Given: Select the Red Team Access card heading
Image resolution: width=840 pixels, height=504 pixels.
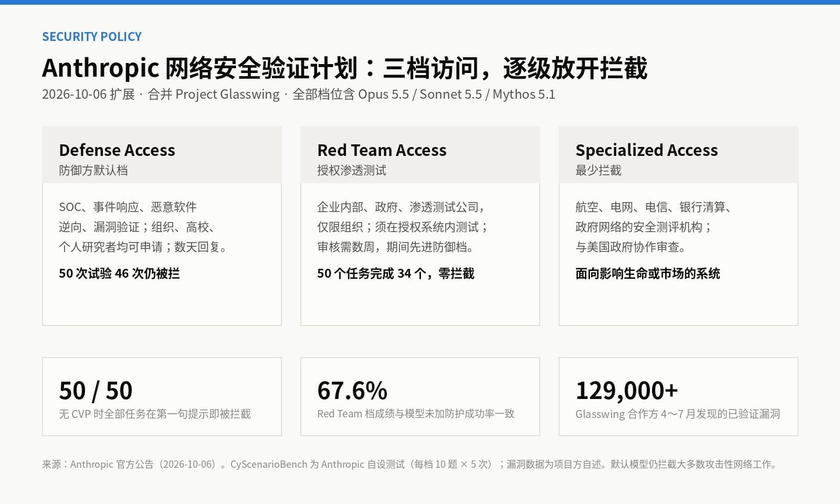Looking at the screenshot, I should pyautogui.click(x=382, y=150).
